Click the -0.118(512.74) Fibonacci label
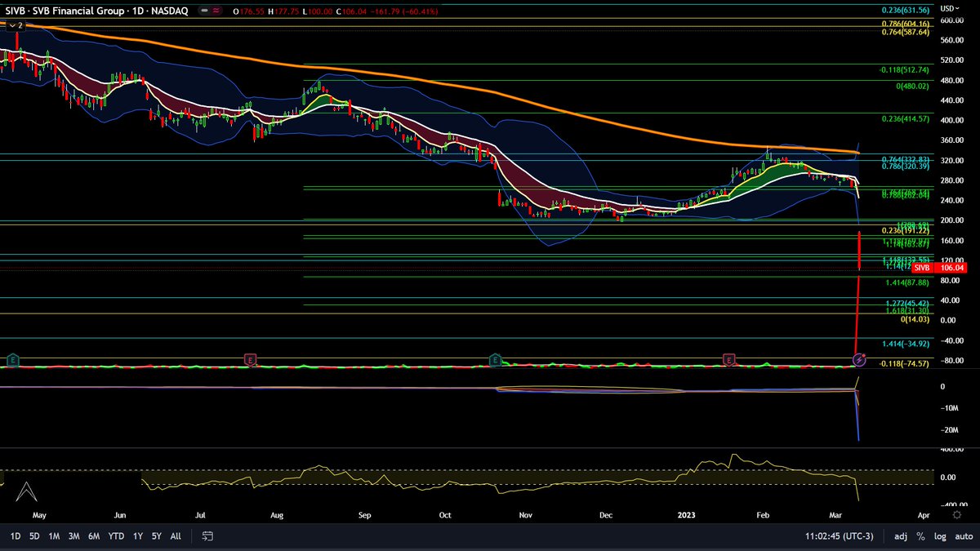 [904, 69]
